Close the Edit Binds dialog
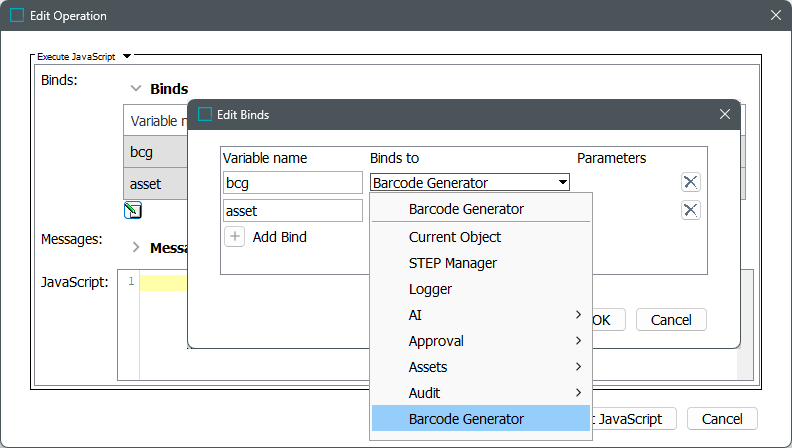The width and height of the screenshot is (792, 448). click(725, 115)
